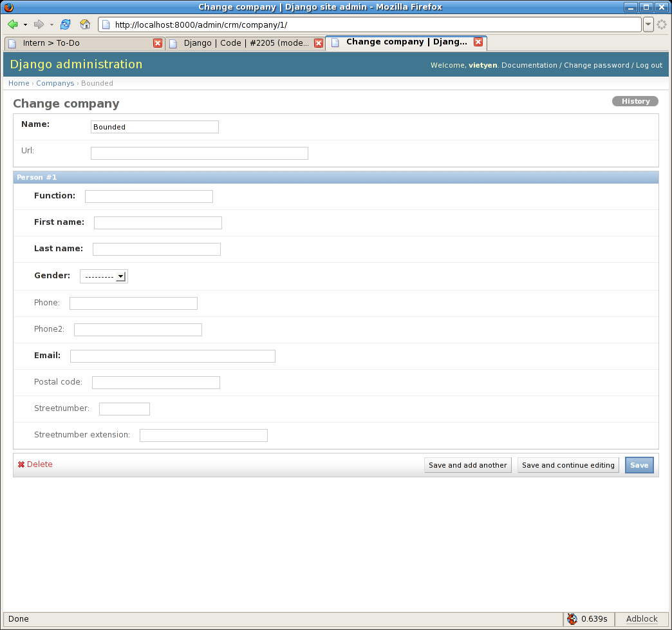672x630 pixels.
Task: Click the red Delete link
Action: point(35,464)
